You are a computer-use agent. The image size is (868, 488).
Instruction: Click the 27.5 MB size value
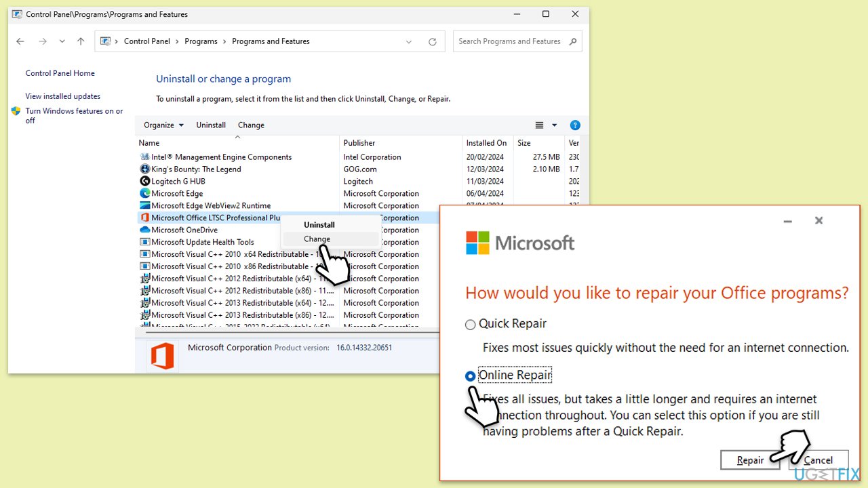547,157
